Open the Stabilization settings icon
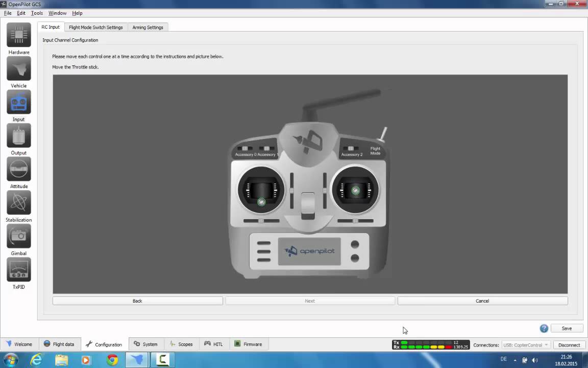The image size is (588, 368). click(x=19, y=202)
